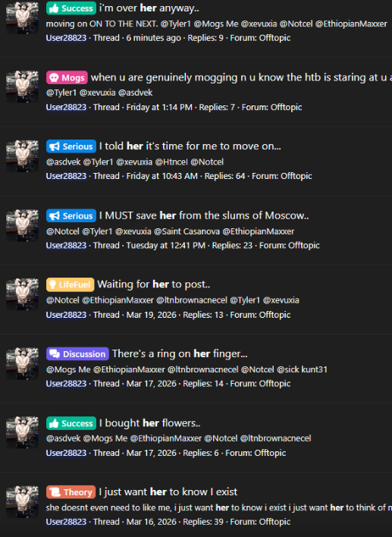392x537 pixels.
Task: Click Offtopic forum link under Discussion thread
Action: click(274, 384)
